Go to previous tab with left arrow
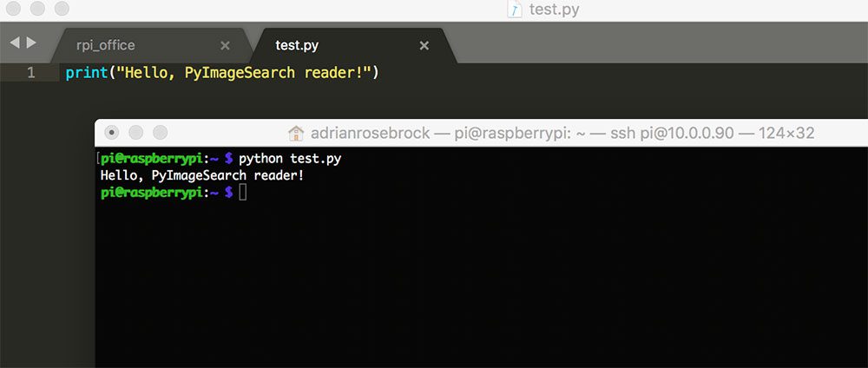This screenshot has height=368, width=868. (15, 43)
